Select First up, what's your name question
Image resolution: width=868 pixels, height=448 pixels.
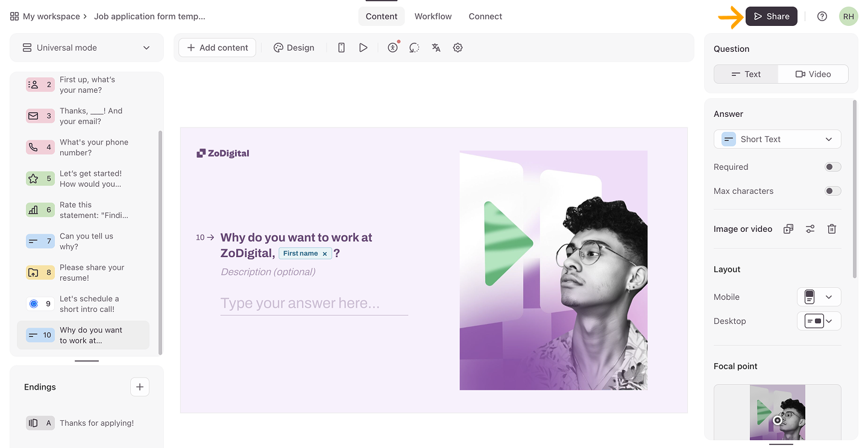pos(83,85)
